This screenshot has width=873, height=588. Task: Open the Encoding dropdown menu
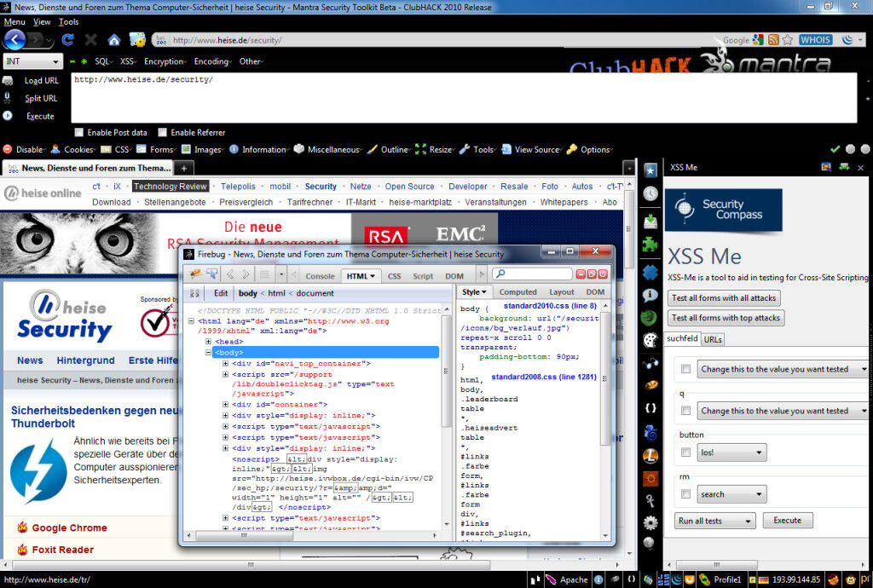(x=212, y=61)
